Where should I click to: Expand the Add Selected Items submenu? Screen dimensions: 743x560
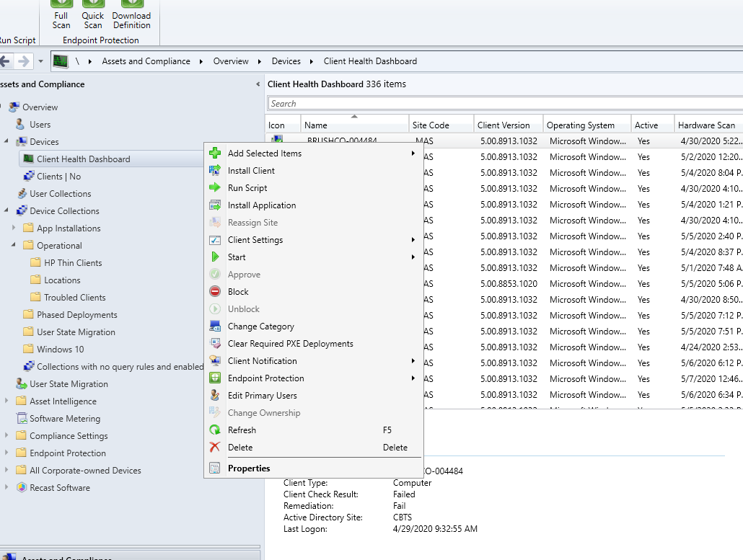(x=413, y=154)
